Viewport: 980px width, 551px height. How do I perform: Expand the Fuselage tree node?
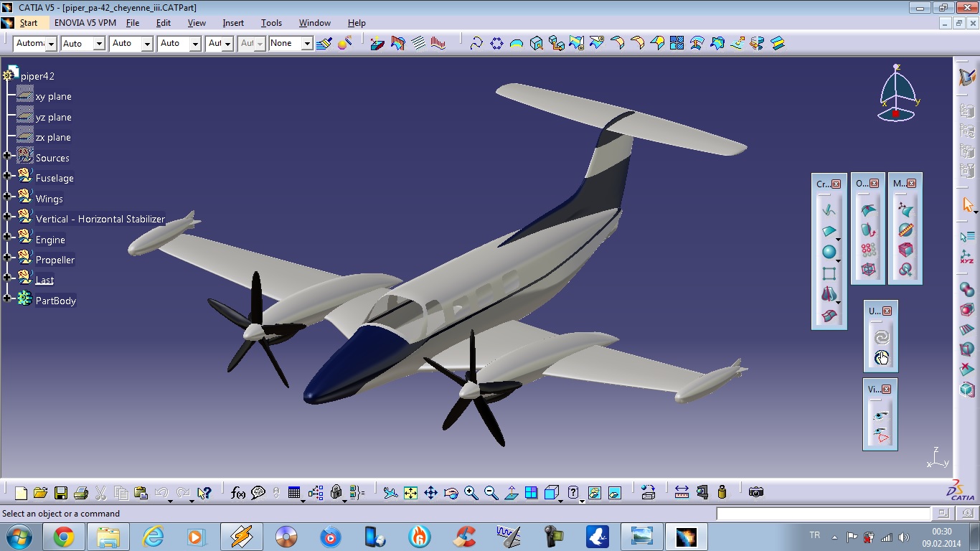7,176
